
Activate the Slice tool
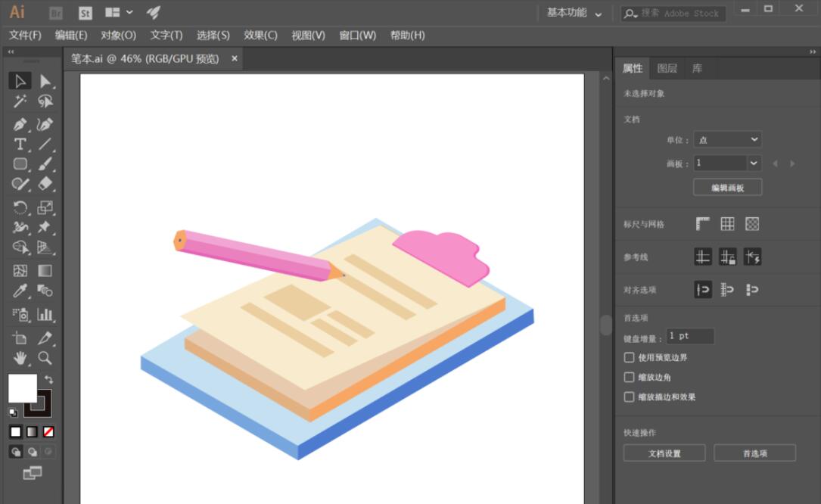point(45,338)
